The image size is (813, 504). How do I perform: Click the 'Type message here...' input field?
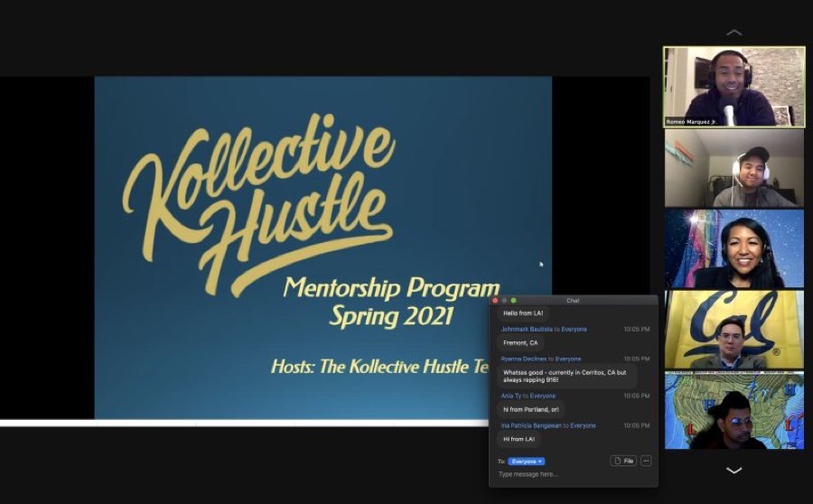click(573, 474)
